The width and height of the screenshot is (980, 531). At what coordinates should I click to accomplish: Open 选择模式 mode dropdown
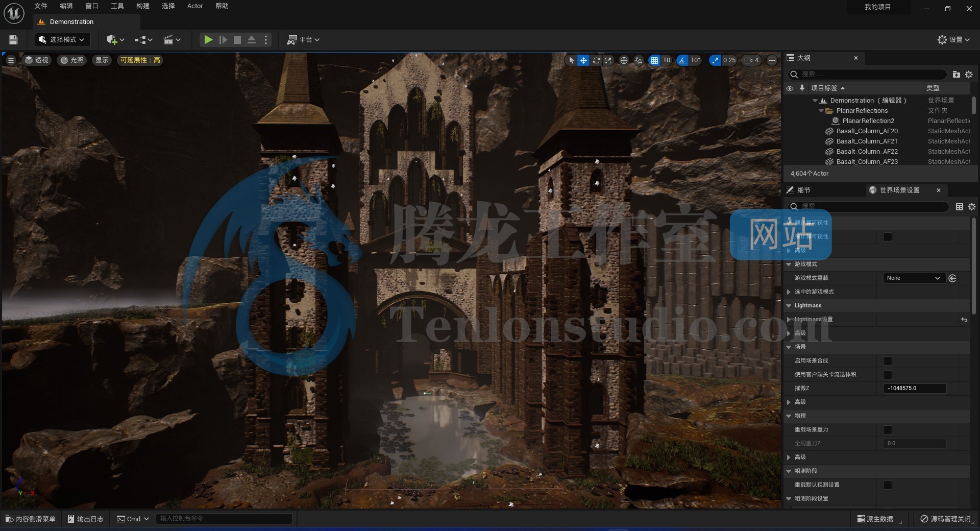(x=62, y=40)
